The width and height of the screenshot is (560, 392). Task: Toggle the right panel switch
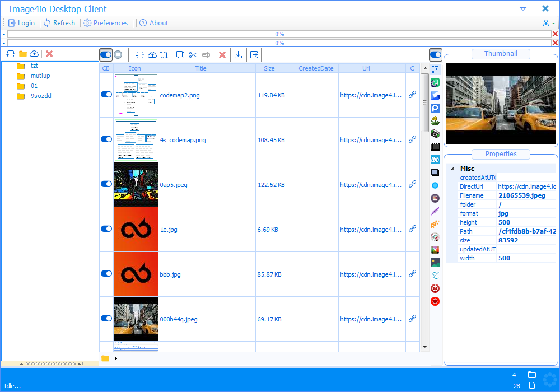(436, 55)
